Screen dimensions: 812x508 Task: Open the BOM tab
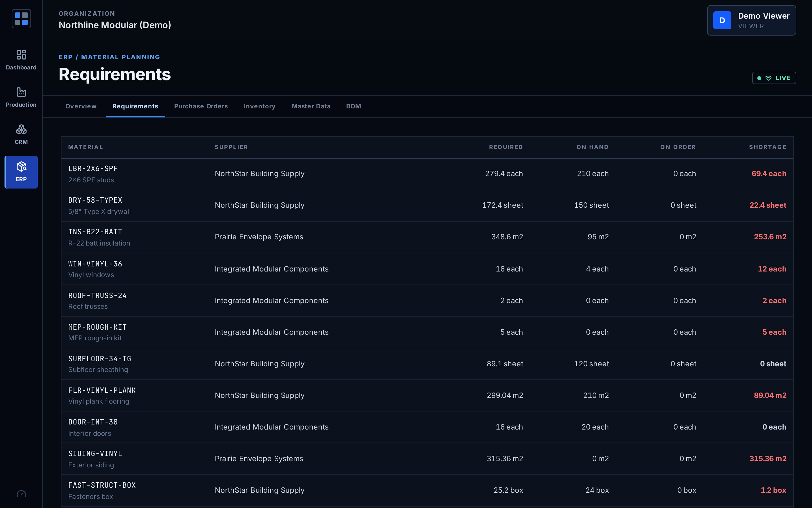[x=353, y=106]
